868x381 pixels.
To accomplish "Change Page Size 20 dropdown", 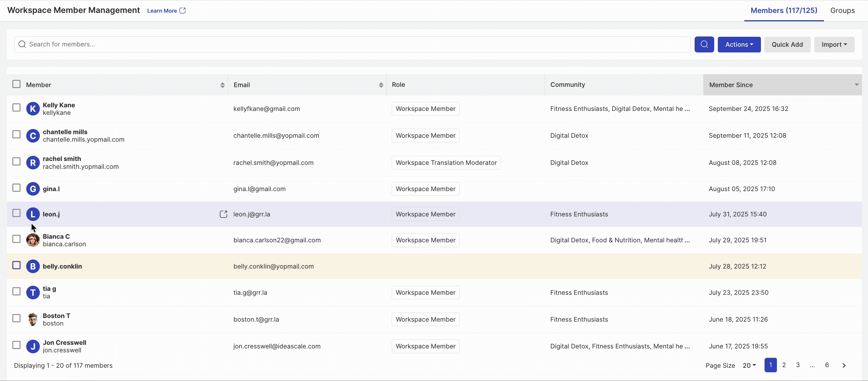I will 749,366.
